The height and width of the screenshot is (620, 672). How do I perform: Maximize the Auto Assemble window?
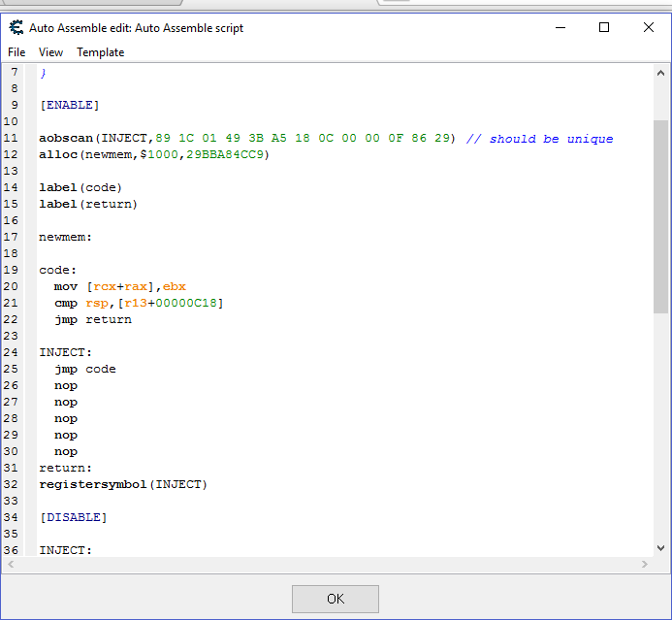[x=604, y=28]
